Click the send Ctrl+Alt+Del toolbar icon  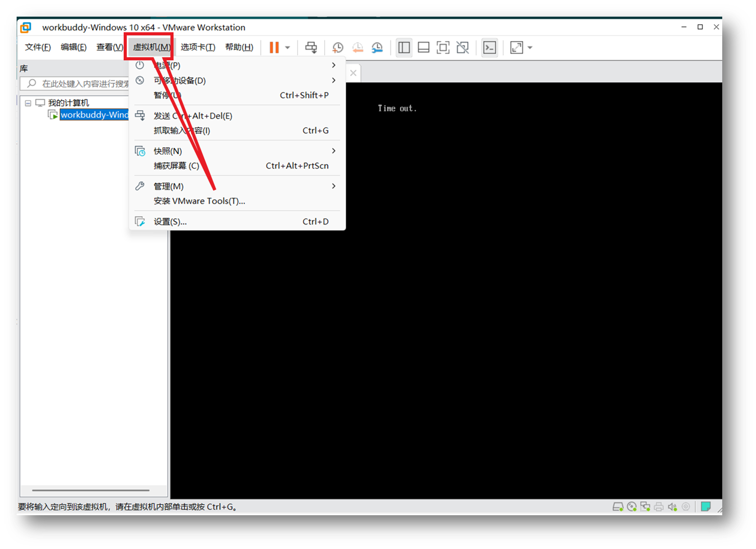coord(311,48)
